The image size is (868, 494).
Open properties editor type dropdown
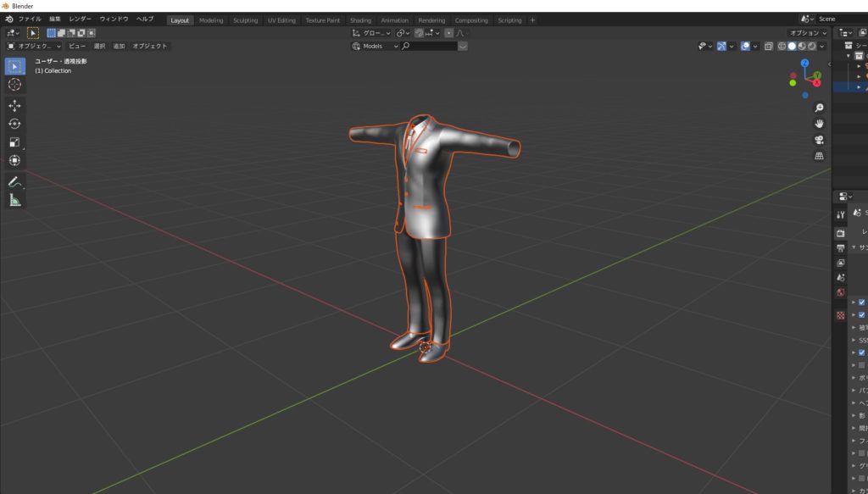[x=845, y=197]
